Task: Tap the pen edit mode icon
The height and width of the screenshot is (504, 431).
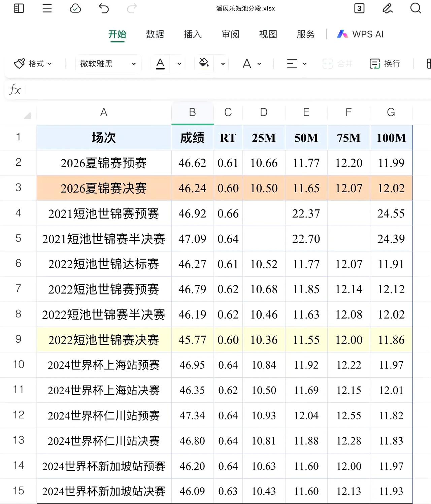Action: [x=388, y=8]
